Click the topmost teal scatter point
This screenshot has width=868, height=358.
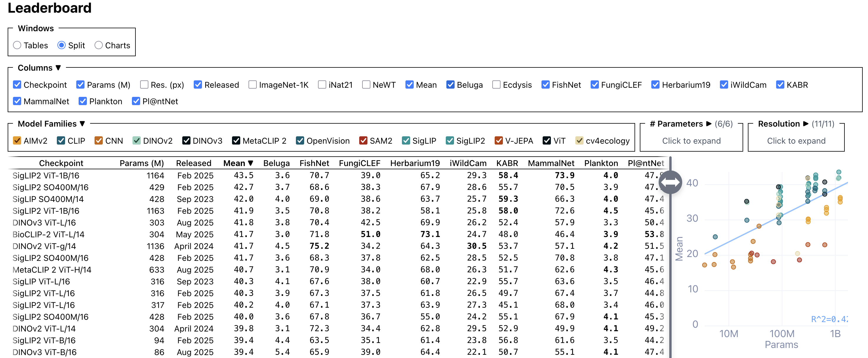coord(839,172)
